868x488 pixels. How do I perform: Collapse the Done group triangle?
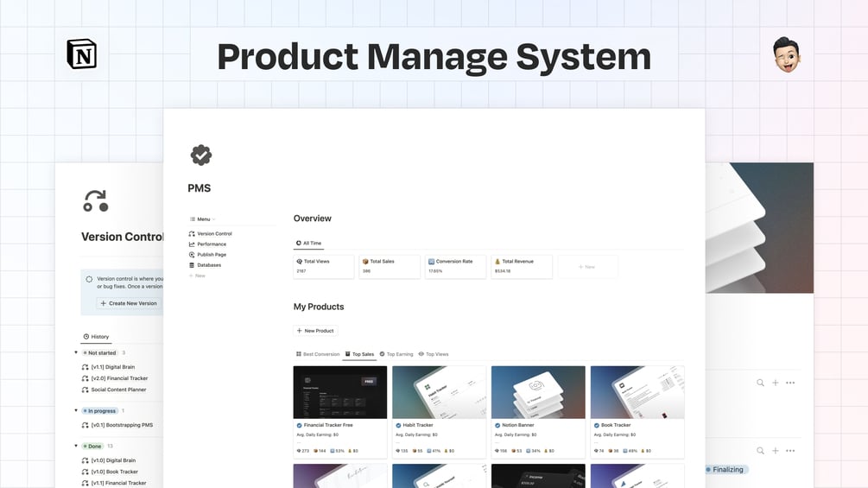tap(76, 446)
